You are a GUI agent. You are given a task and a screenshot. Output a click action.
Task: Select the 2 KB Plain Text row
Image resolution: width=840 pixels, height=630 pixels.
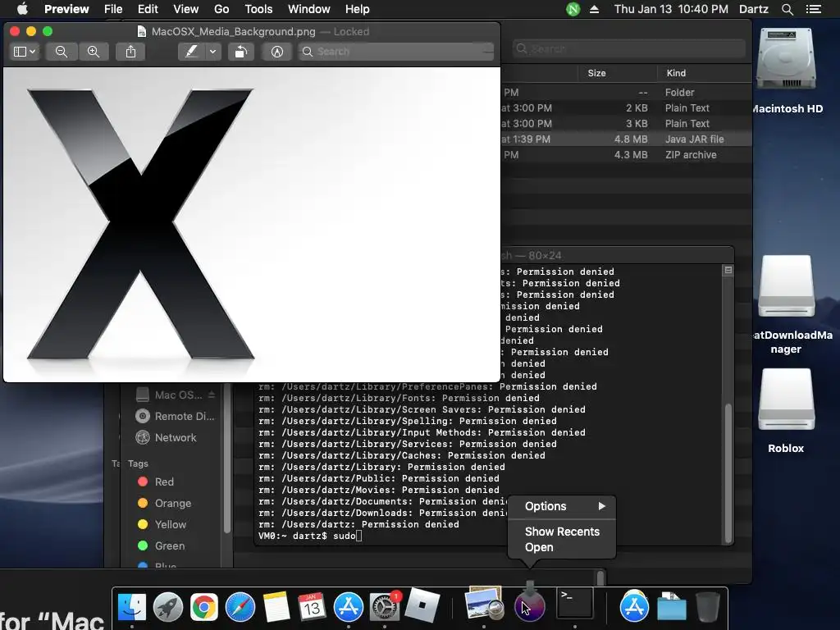(x=626, y=108)
